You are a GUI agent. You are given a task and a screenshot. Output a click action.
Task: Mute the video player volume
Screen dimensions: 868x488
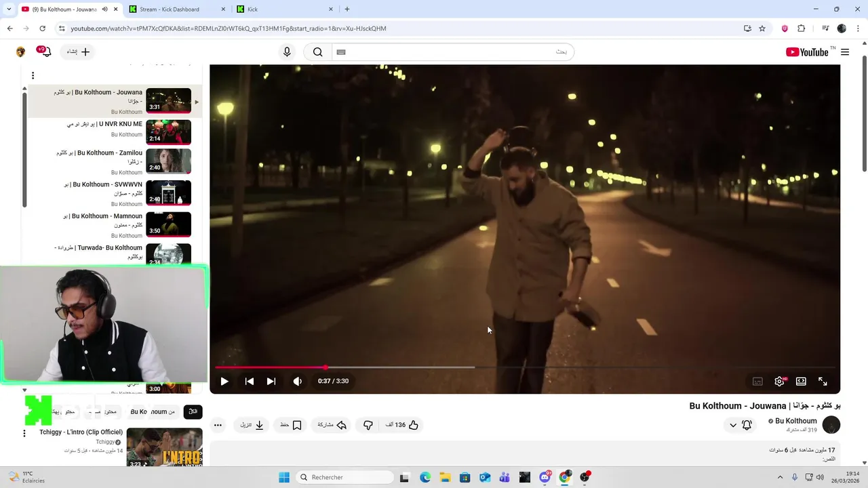click(x=297, y=381)
